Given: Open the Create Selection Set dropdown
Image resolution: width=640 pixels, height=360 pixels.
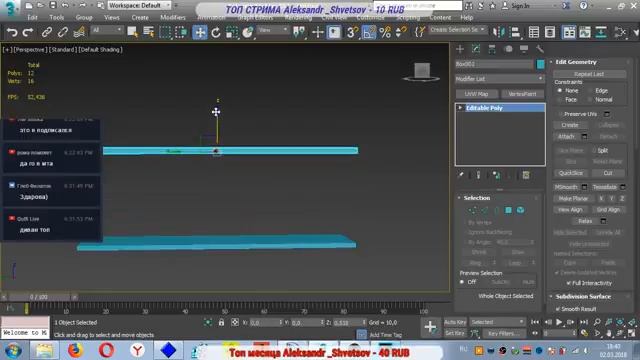Looking at the screenshot, I should pyautogui.click(x=457, y=30).
